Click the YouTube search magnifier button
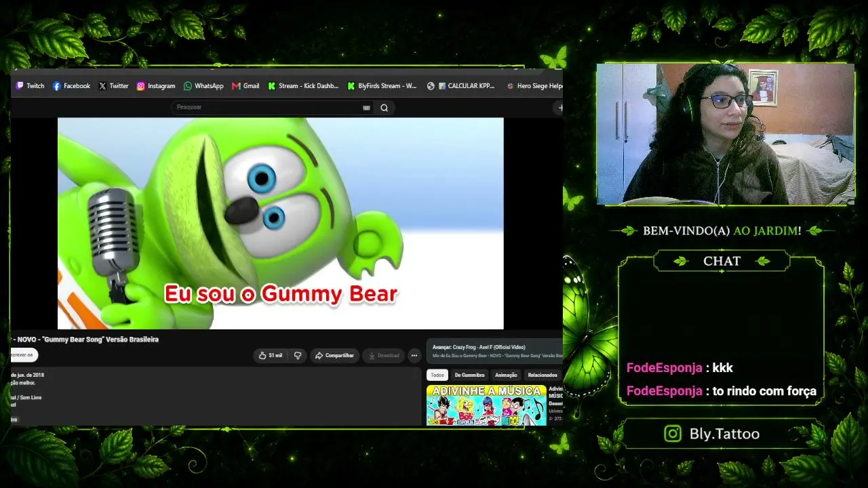Image resolution: width=868 pixels, height=488 pixels. pos(384,108)
